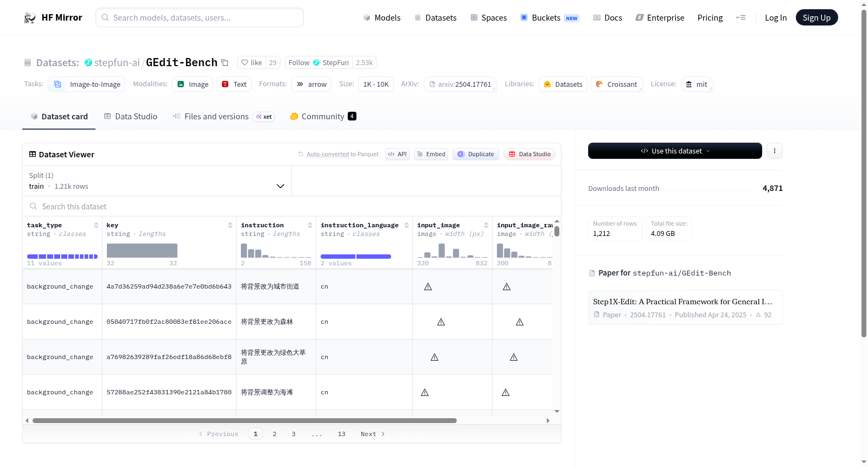Expand the Split train dropdown
This screenshot has width=868, height=467.
(157, 181)
